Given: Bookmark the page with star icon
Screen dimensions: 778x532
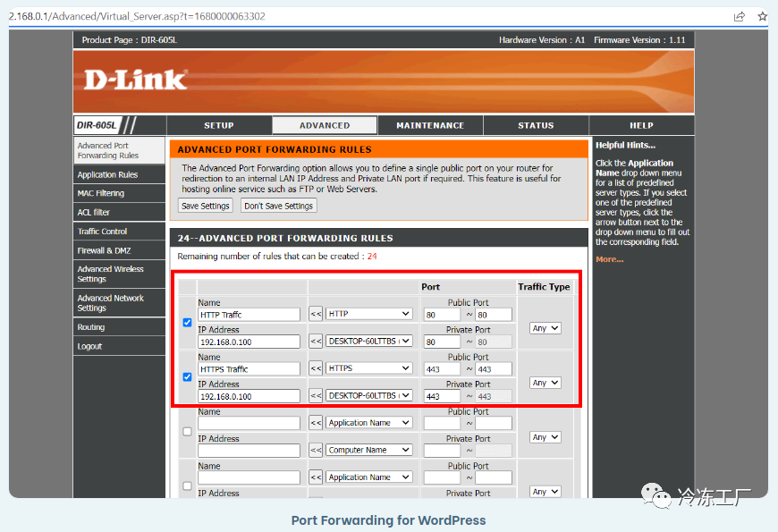Looking at the screenshot, I should coord(763,16).
